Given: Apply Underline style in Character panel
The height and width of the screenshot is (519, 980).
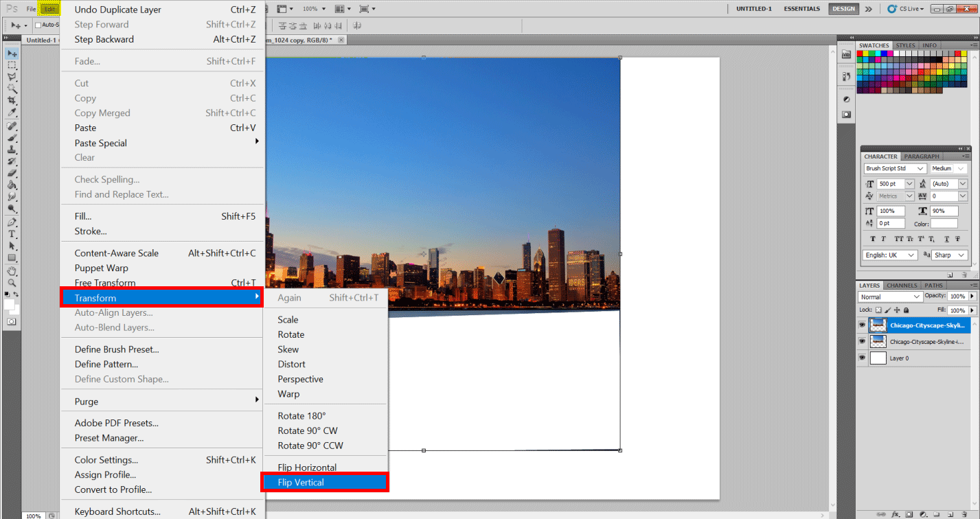Looking at the screenshot, I should [946, 239].
